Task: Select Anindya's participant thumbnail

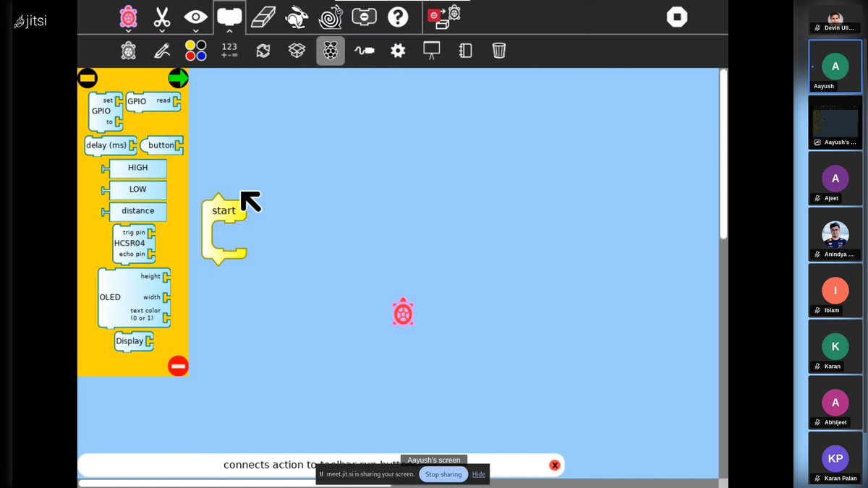Action: (835, 234)
